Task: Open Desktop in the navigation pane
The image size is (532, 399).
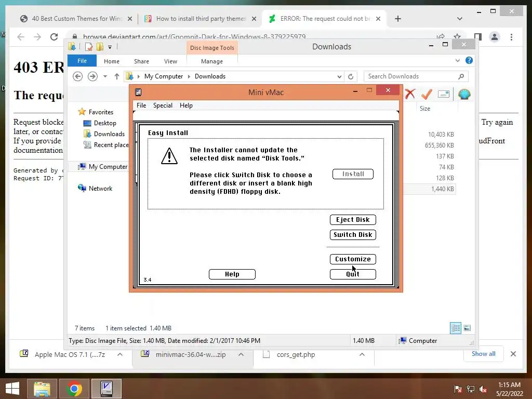Action: (105, 123)
